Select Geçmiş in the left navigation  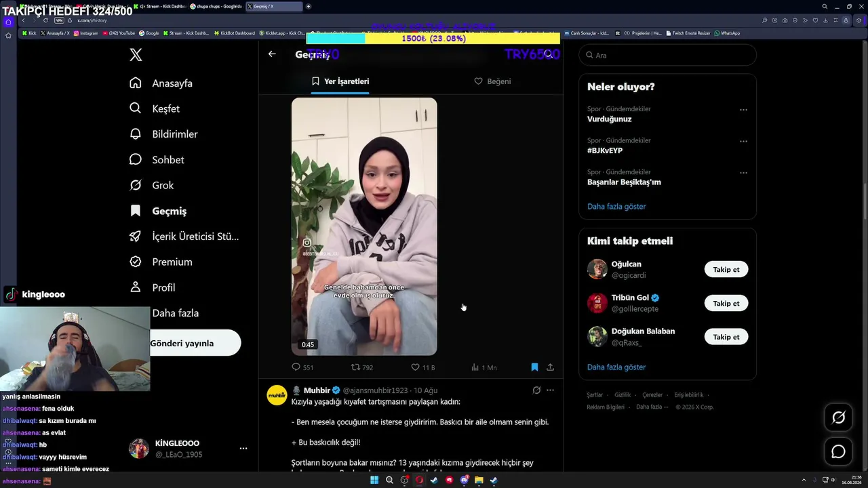pos(158,211)
